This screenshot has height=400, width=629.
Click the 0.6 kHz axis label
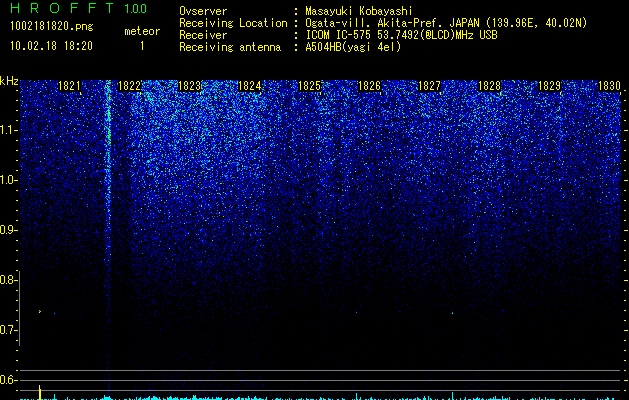tap(8, 380)
